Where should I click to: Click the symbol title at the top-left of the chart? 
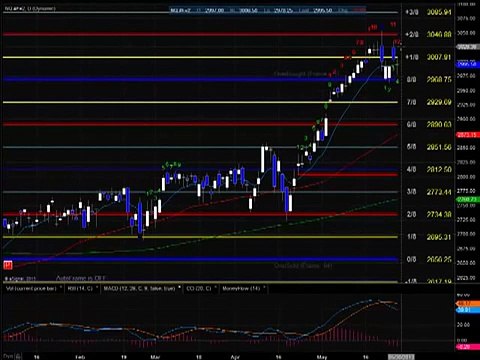tap(30, 9)
